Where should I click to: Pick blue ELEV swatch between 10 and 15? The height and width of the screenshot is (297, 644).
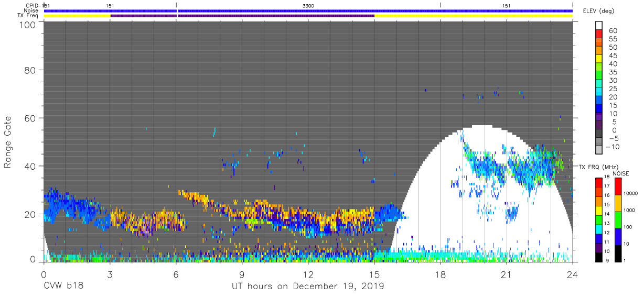[599, 108]
